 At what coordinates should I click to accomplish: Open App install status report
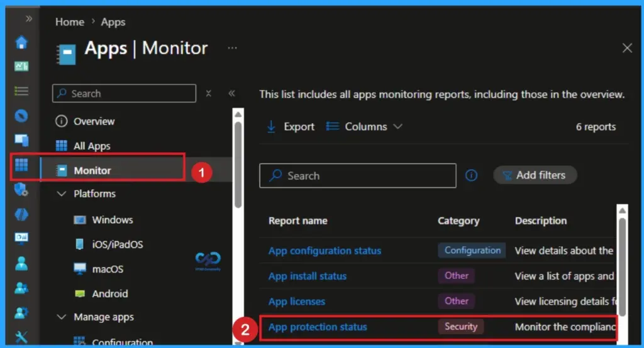(x=307, y=276)
